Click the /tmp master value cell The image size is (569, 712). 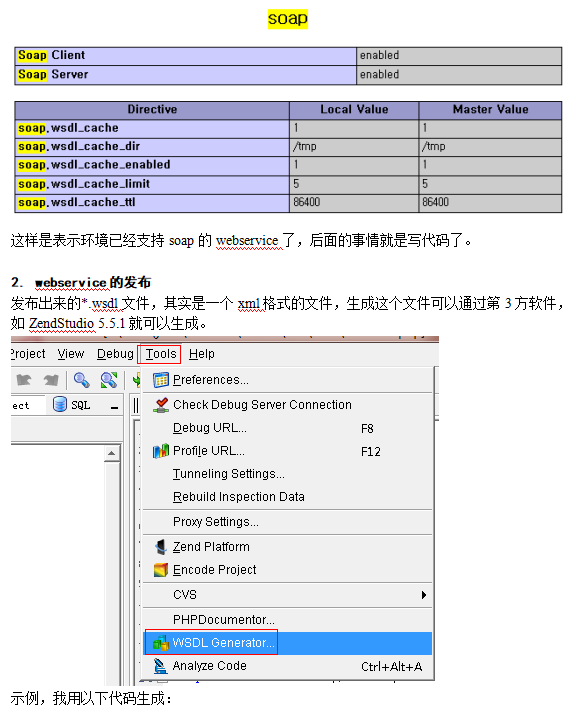pos(490,147)
